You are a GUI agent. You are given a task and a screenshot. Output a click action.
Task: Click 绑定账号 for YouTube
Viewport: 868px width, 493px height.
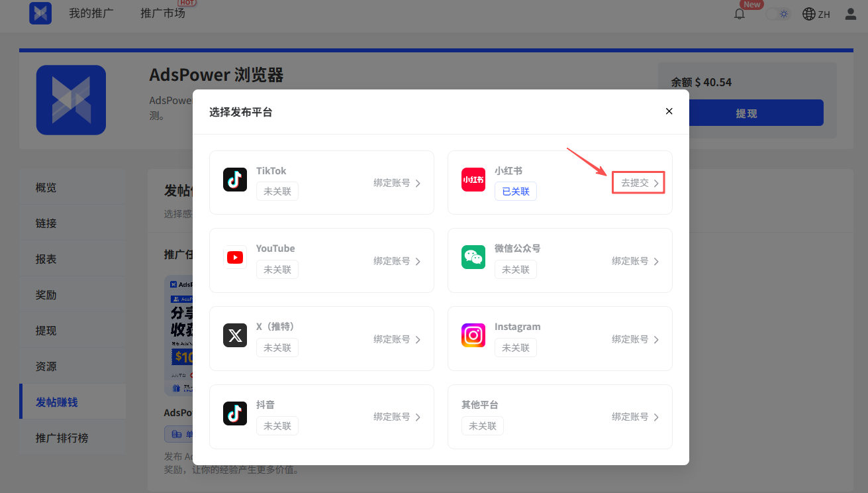pyautogui.click(x=397, y=261)
